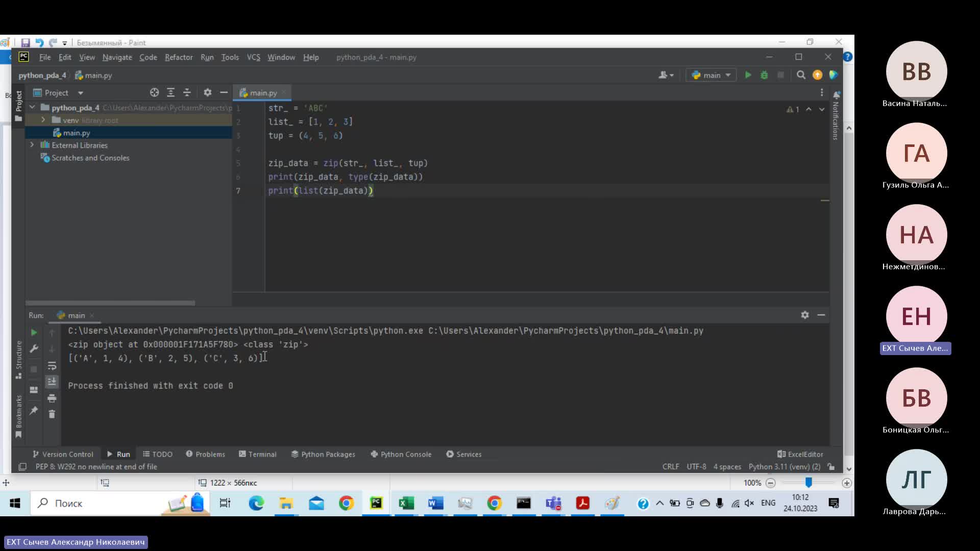Expand the venv folder
Viewport: 980px width, 551px height.
pyautogui.click(x=43, y=120)
